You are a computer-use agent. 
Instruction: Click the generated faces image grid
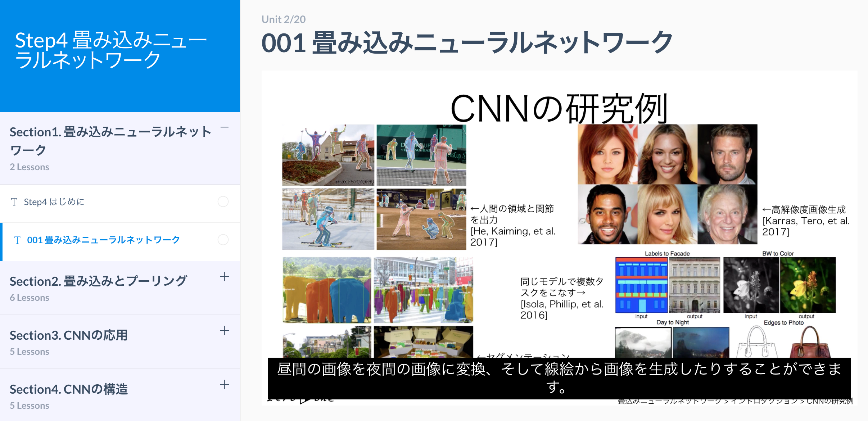(x=667, y=184)
